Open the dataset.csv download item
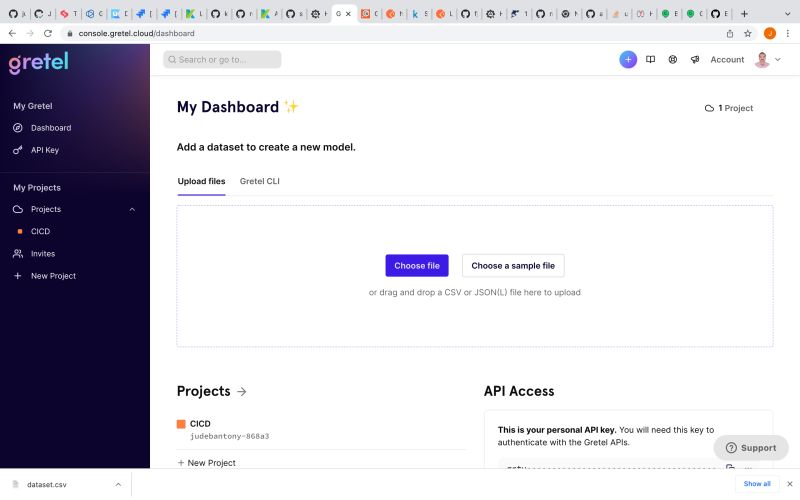Image resolution: width=800 pixels, height=500 pixels. tap(46, 485)
